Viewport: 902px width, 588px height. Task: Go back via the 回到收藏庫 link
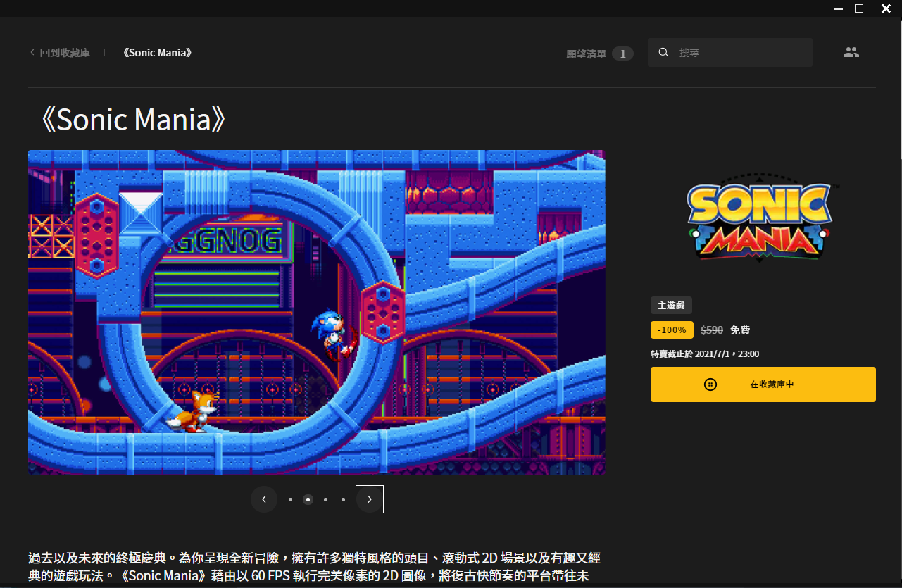pyautogui.click(x=65, y=53)
